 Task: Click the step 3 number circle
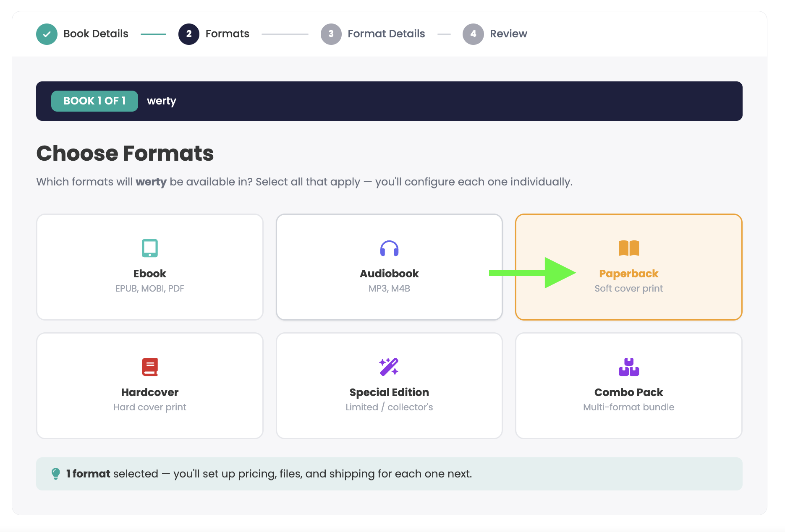click(x=331, y=34)
